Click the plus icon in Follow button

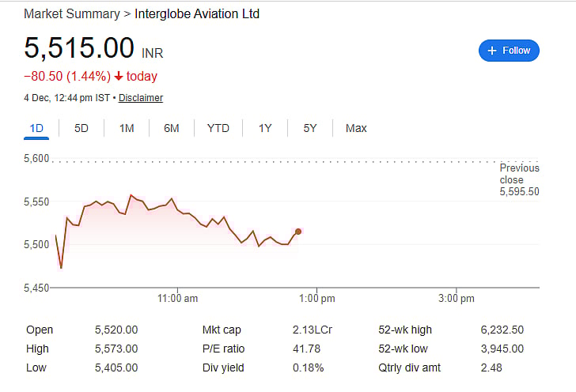pyautogui.click(x=492, y=51)
